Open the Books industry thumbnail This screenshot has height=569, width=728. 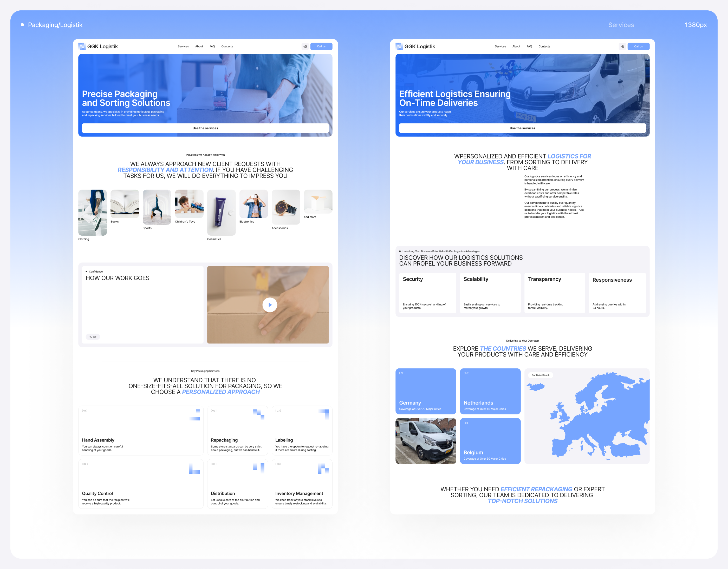tap(125, 204)
